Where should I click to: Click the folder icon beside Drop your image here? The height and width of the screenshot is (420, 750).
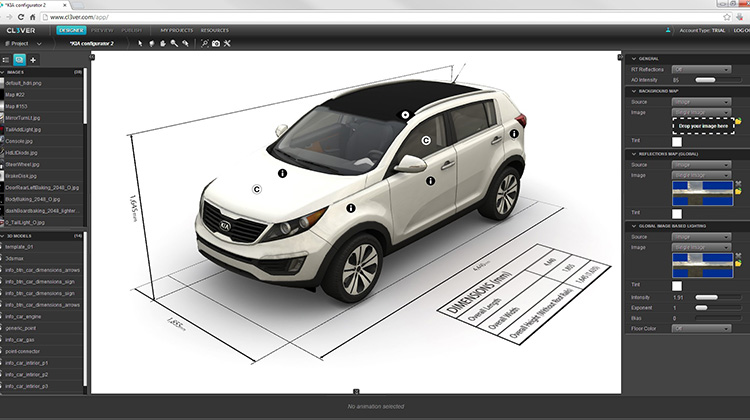coord(738,121)
